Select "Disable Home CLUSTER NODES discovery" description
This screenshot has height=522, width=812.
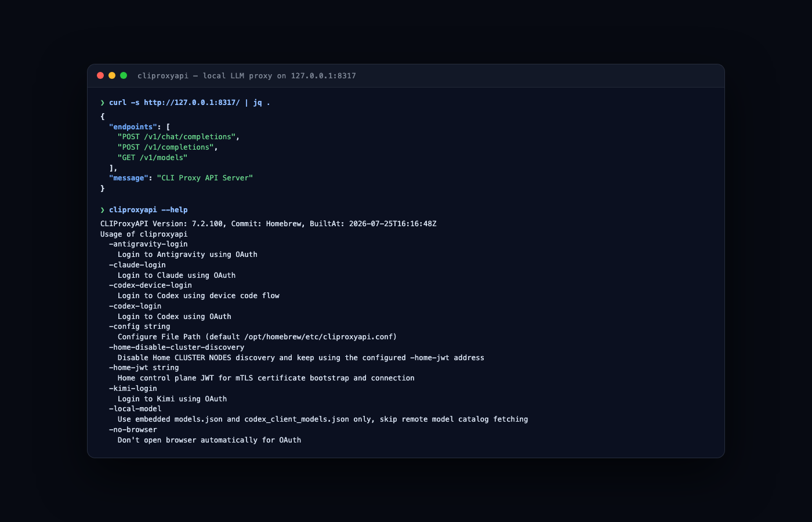click(x=301, y=358)
